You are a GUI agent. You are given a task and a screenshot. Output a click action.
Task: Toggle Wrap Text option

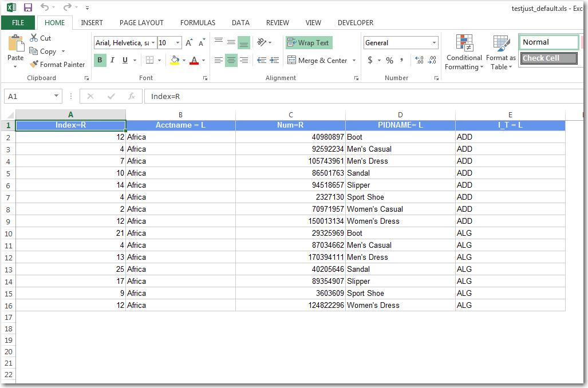(309, 43)
